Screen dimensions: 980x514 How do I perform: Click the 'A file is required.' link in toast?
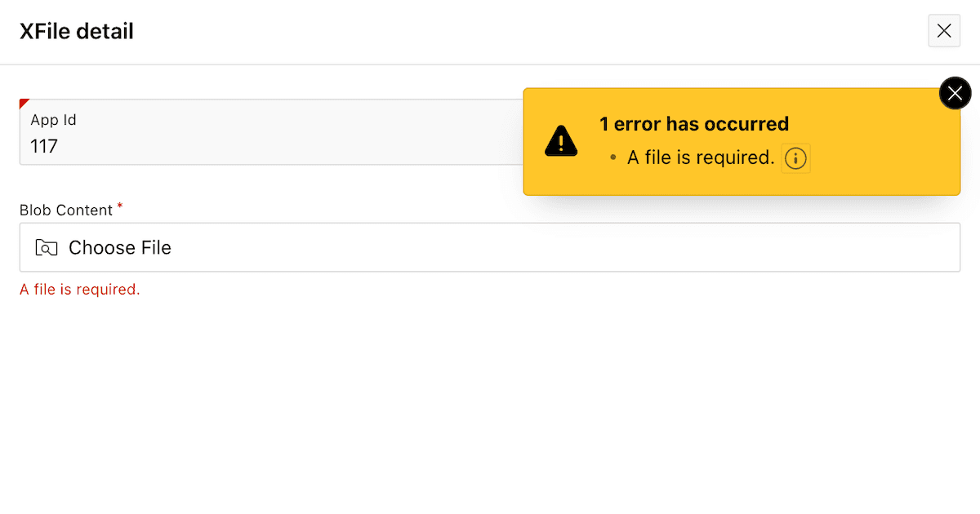[x=698, y=157]
